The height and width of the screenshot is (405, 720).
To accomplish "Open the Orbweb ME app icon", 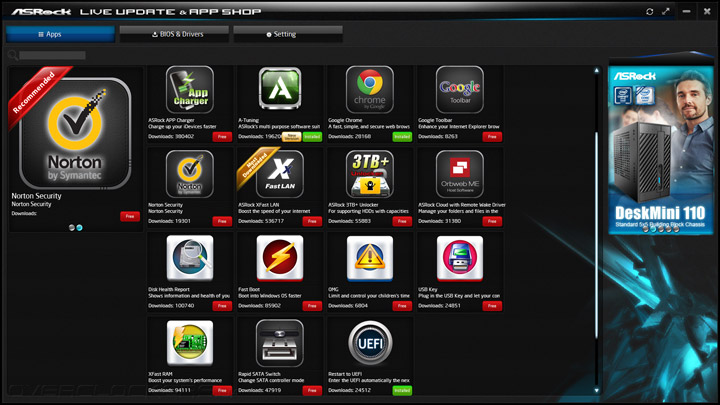I will 460,174.
